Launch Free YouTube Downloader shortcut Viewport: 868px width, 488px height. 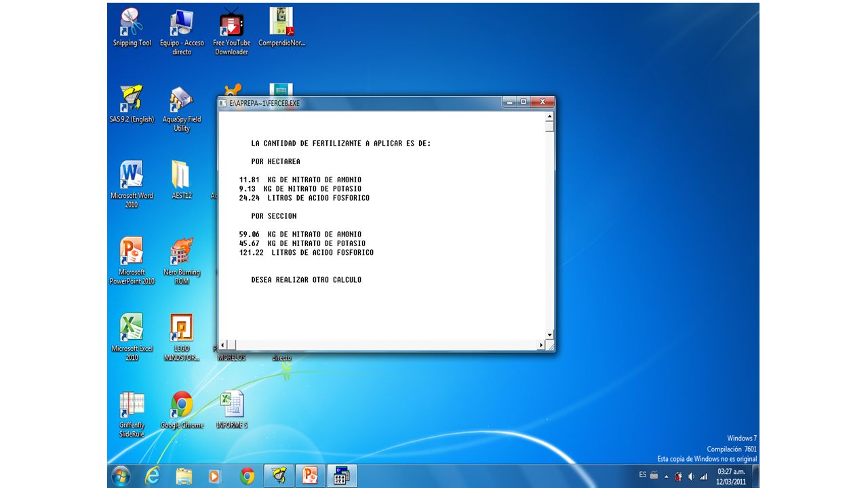pyautogui.click(x=232, y=32)
